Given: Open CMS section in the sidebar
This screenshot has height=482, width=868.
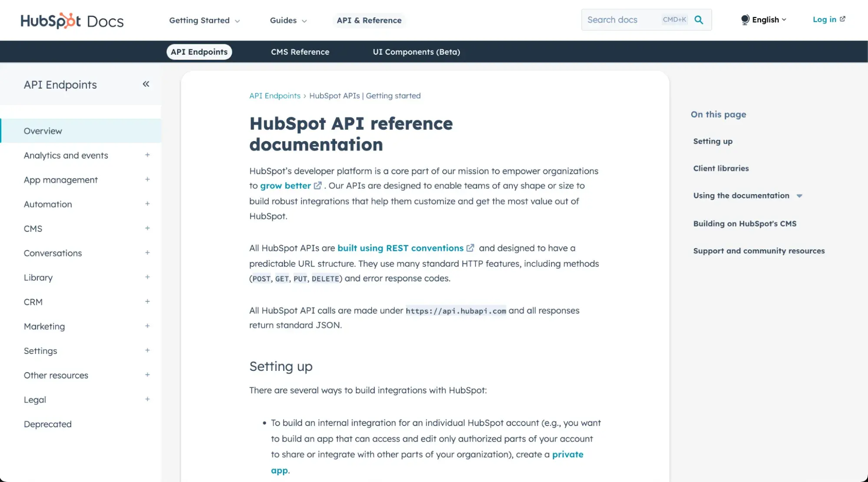Looking at the screenshot, I should click(x=33, y=228).
